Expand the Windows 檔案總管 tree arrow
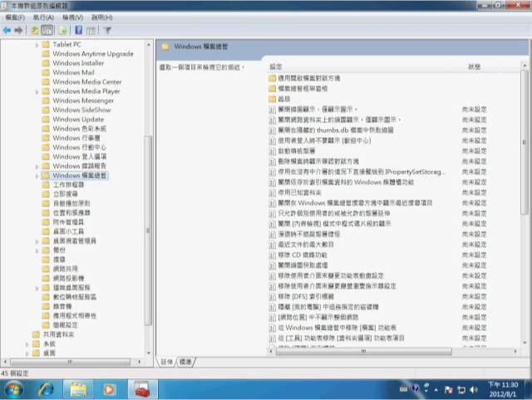Viewport: 532px width, 400px height. [x=37, y=175]
